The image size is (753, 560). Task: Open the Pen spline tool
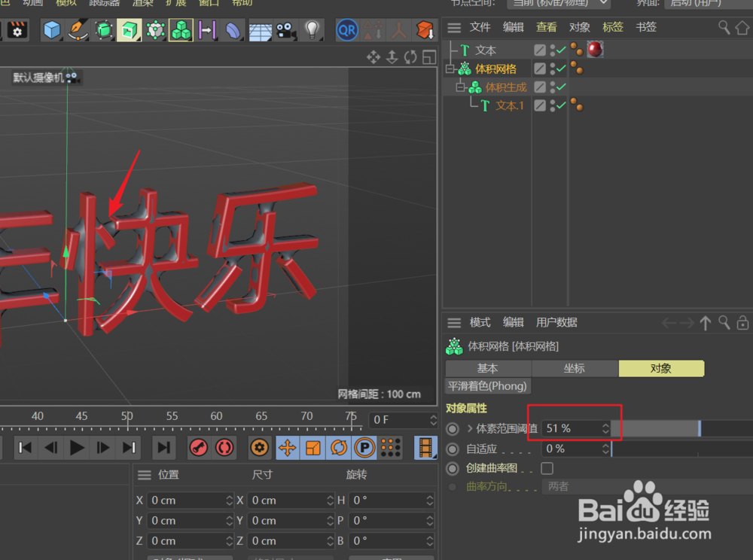[78, 30]
